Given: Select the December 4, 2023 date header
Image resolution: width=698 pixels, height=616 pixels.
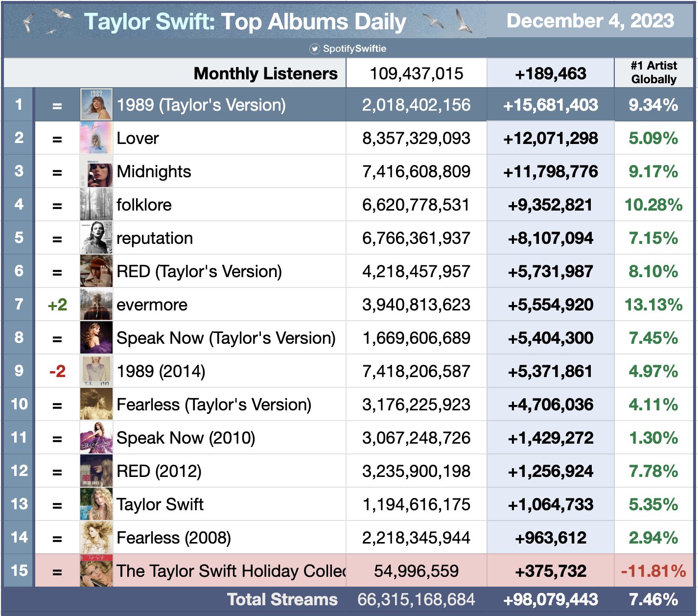Looking at the screenshot, I should tap(590, 21).
